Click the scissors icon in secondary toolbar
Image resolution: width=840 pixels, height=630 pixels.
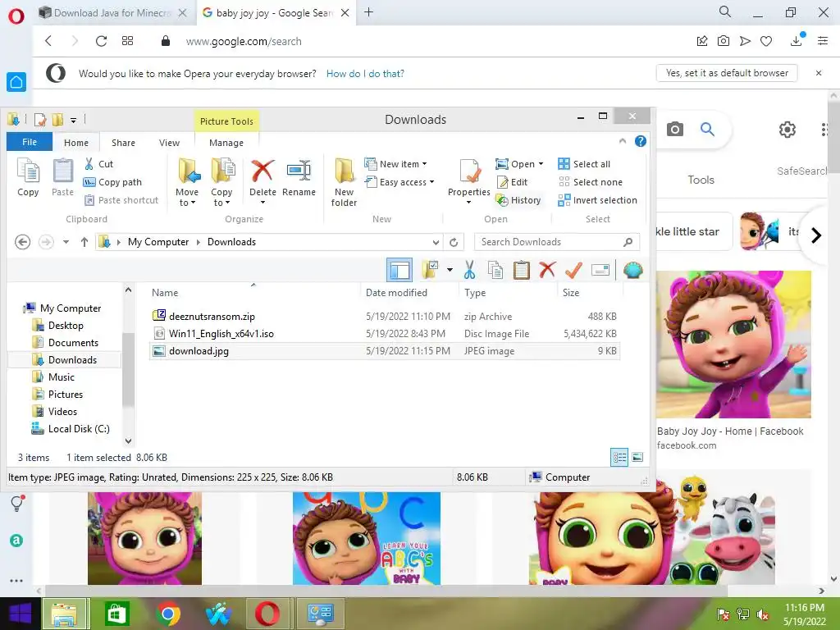469,270
